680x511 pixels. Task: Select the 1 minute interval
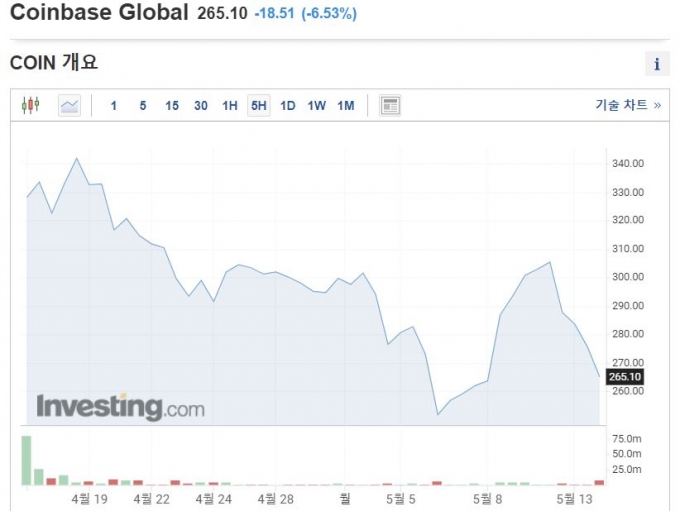[114, 105]
